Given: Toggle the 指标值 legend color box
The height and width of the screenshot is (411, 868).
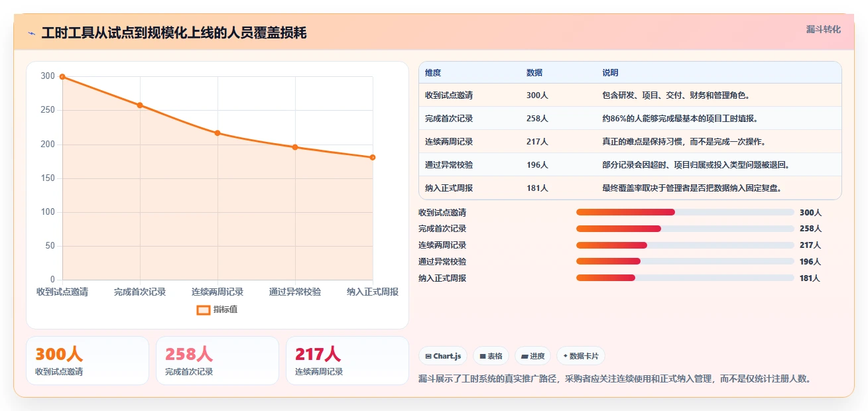Looking at the screenshot, I should [x=204, y=310].
